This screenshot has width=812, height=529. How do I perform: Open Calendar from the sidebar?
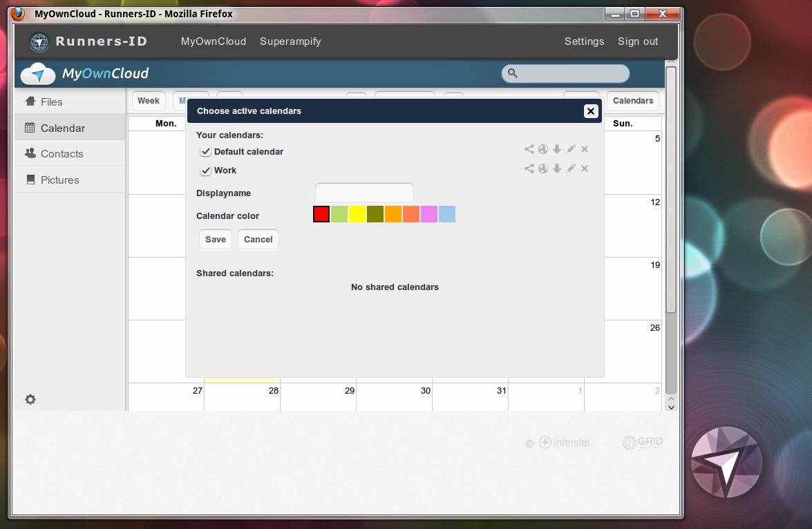point(70,128)
